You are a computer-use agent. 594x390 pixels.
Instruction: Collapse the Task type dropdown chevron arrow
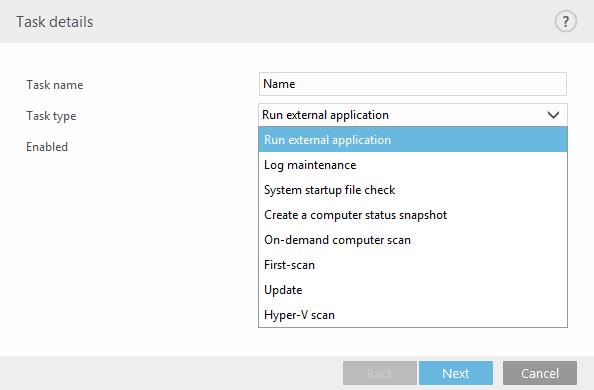point(553,115)
